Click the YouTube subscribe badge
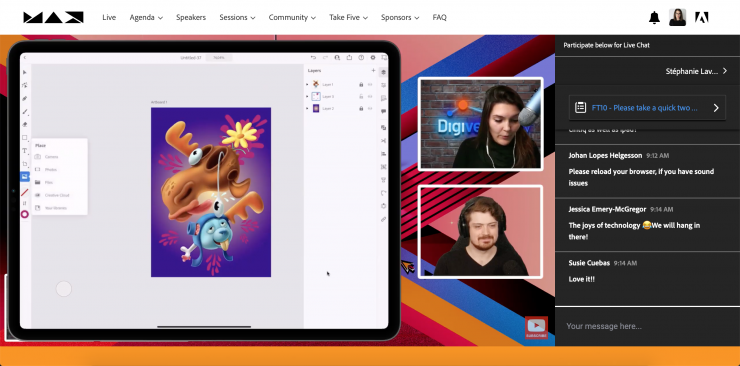The height and width of the screenshot is (366, 740). 536,327
